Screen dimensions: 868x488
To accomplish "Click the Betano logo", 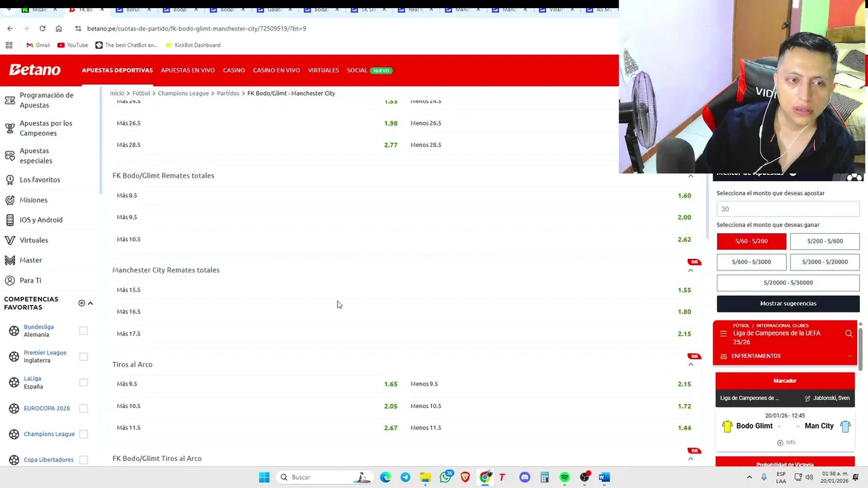I will coord(35,70).
